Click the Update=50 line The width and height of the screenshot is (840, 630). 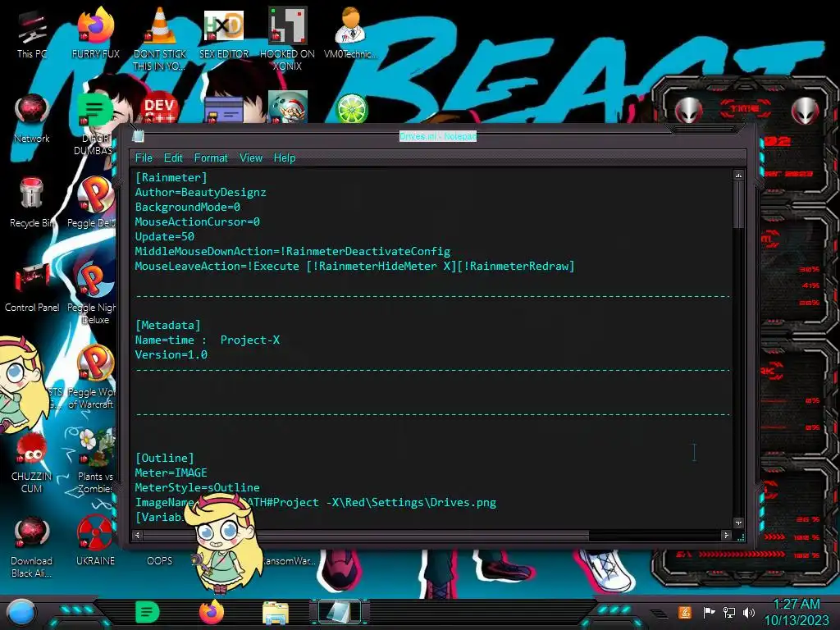(164, 237)
